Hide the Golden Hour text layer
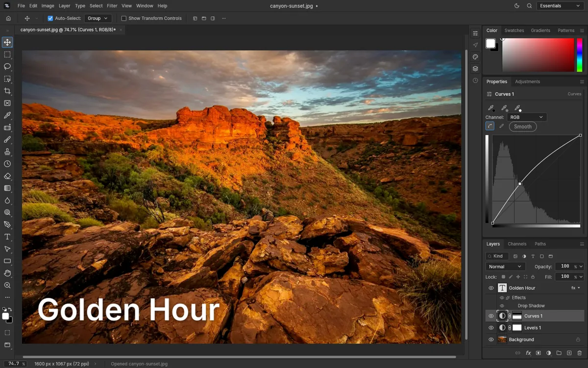This screenshot has width=588, height=368. point(491,288)
